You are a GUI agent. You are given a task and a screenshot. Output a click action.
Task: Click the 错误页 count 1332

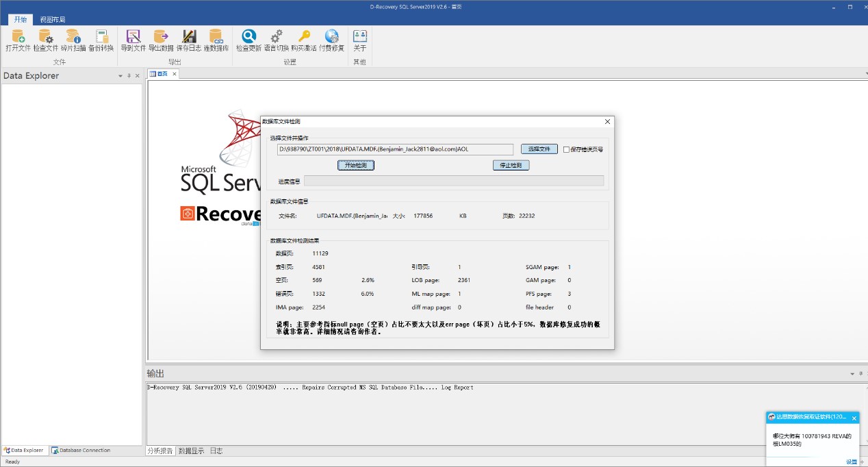pos(318,294)
